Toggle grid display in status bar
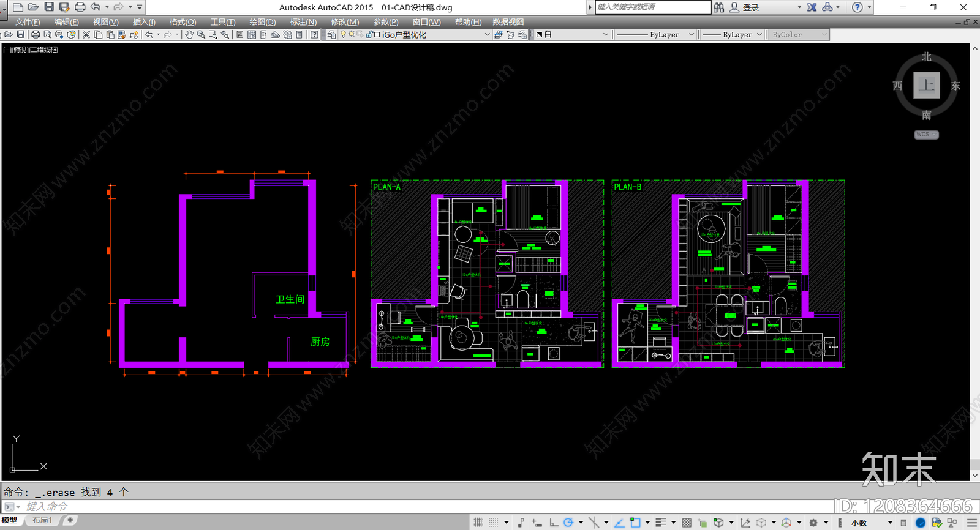 coord(478,523)
